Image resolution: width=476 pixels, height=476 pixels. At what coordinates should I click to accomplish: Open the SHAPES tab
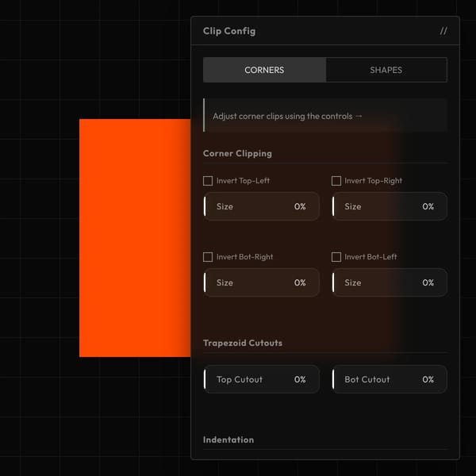point(386,70)
